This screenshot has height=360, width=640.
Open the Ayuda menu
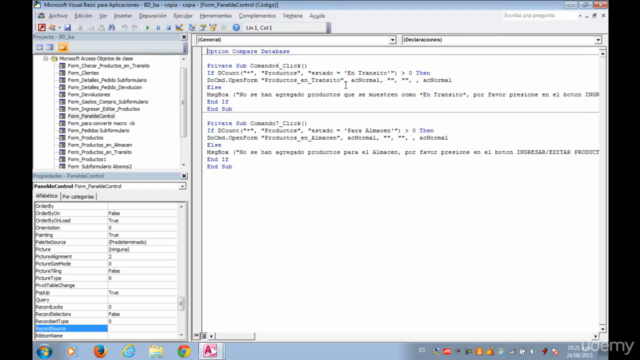pos(317,16)
